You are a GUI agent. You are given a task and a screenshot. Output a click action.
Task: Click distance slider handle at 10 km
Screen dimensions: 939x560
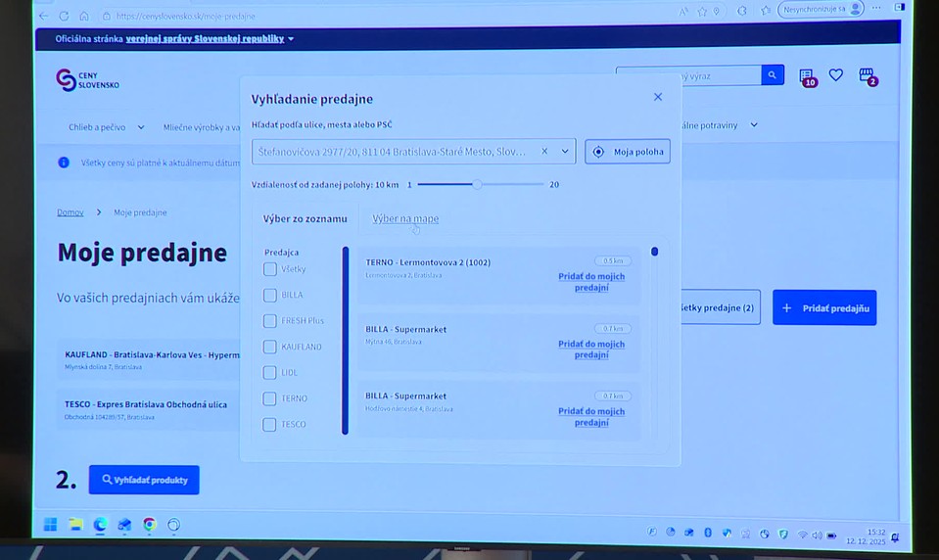point(477,184)
